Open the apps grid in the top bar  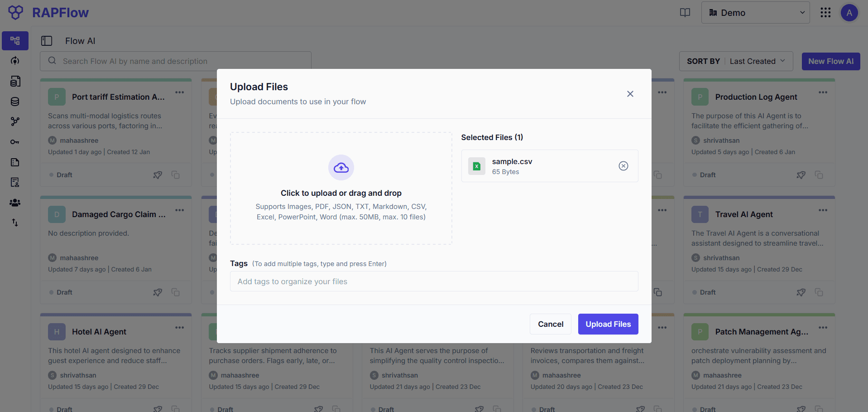(x=825, y=13)
